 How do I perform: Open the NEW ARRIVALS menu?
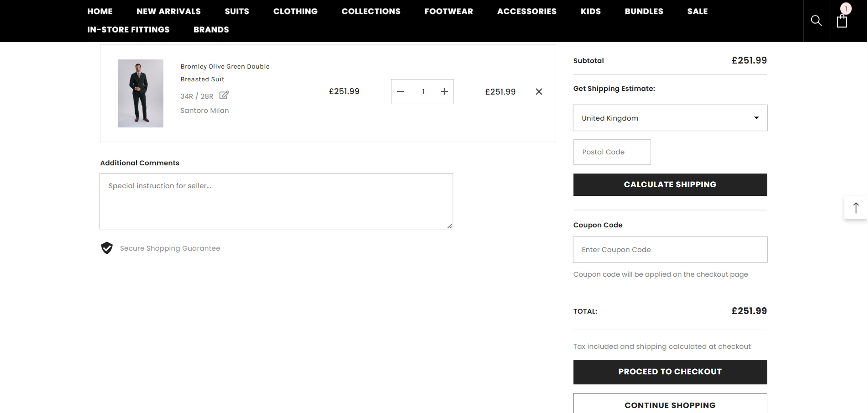click(168, 11)
